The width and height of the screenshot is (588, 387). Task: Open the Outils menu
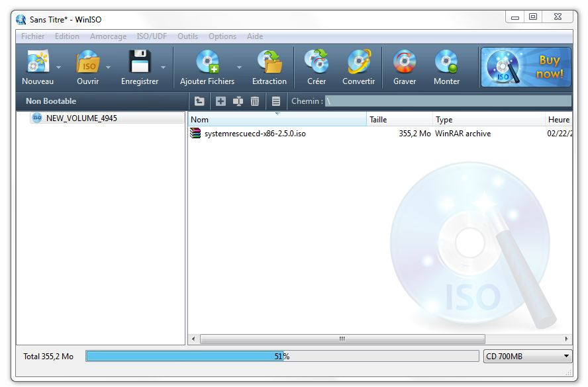[187, 36]
